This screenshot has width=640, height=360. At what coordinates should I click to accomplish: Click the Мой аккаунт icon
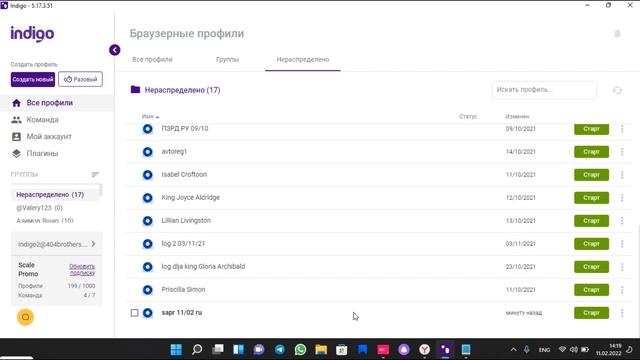pos(16,137)
